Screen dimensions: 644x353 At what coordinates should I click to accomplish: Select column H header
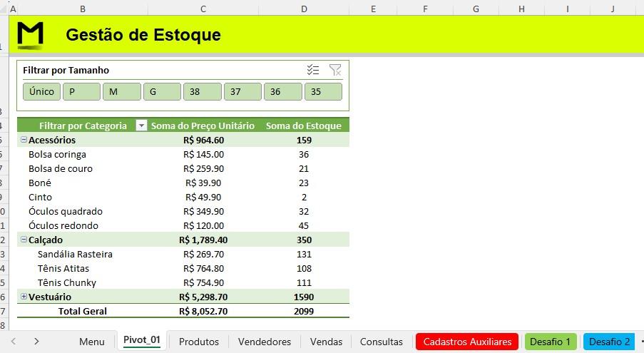(x=521, y=9)
